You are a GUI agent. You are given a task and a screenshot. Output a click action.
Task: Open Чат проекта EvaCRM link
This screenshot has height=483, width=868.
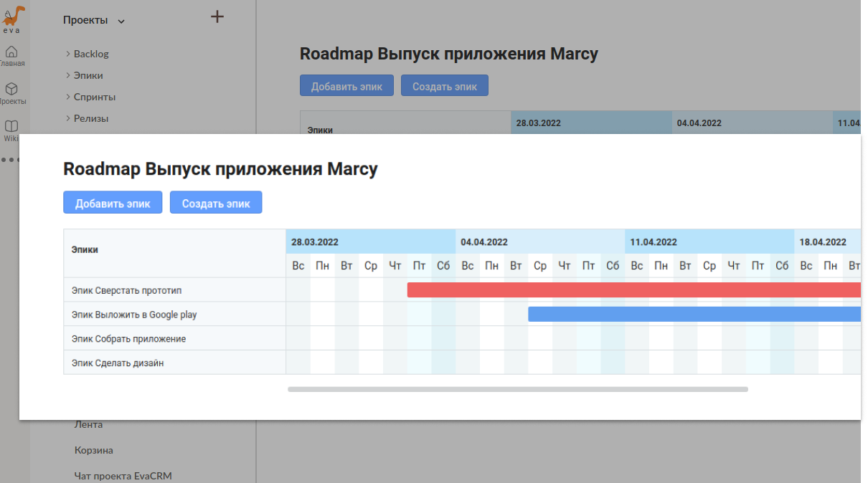pos(123,476)
